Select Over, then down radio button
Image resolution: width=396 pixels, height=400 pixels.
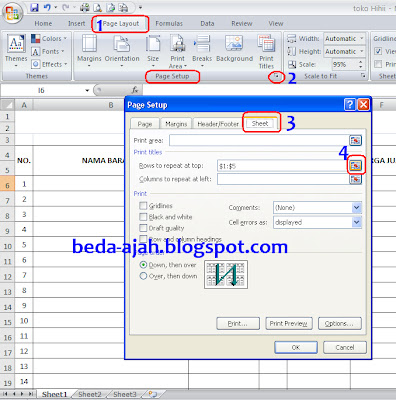(x=143, y=276)
